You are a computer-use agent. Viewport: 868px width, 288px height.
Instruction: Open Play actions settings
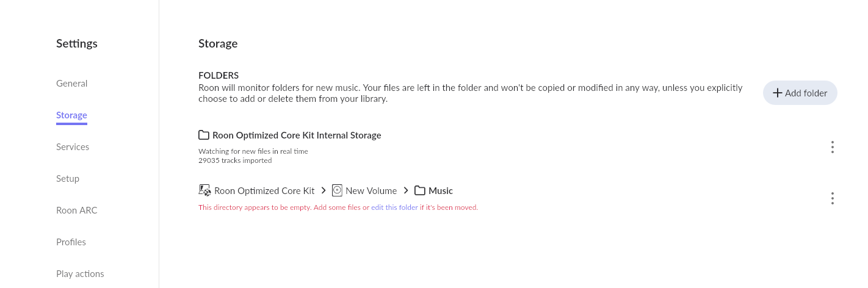pos(80,274)
